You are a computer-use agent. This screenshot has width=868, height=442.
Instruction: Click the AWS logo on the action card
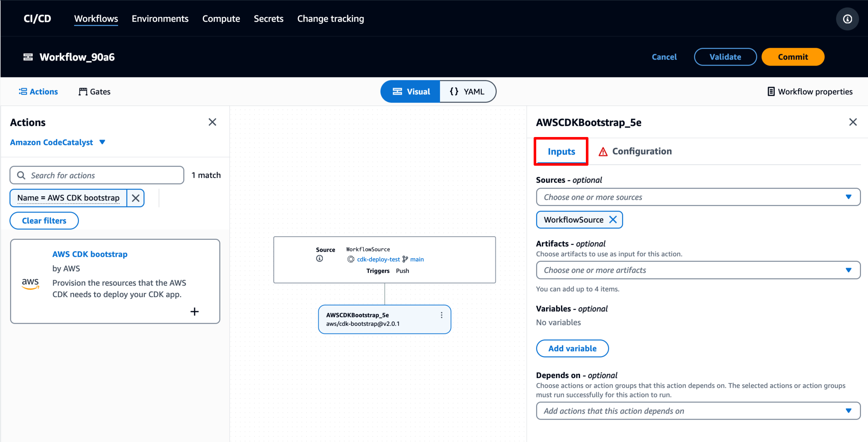(30, 284)
